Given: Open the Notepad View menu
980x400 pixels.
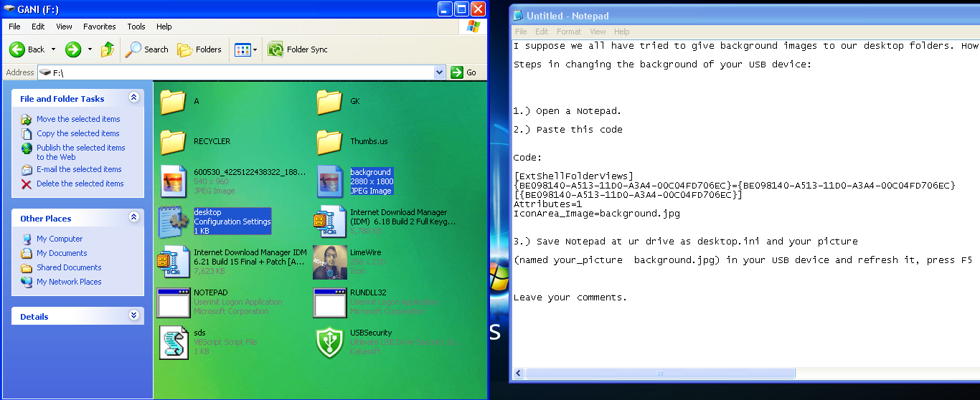Looking at the screenshot, I should 598,32.
